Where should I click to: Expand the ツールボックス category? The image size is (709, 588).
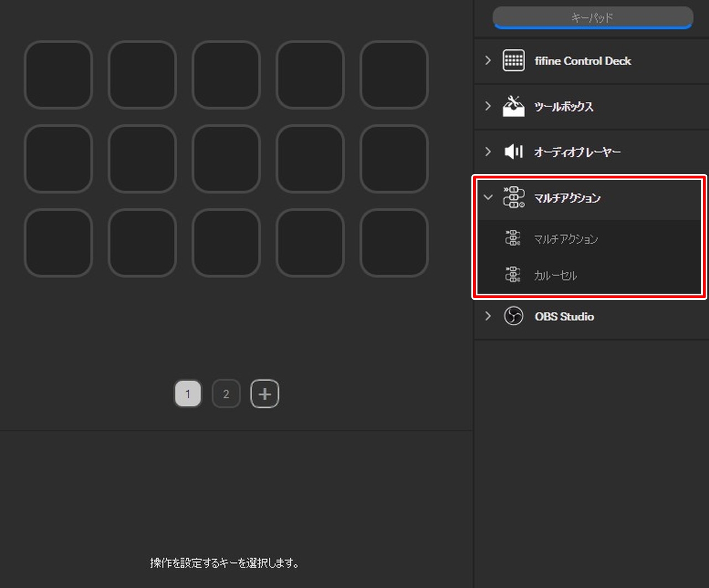(488, 106)
